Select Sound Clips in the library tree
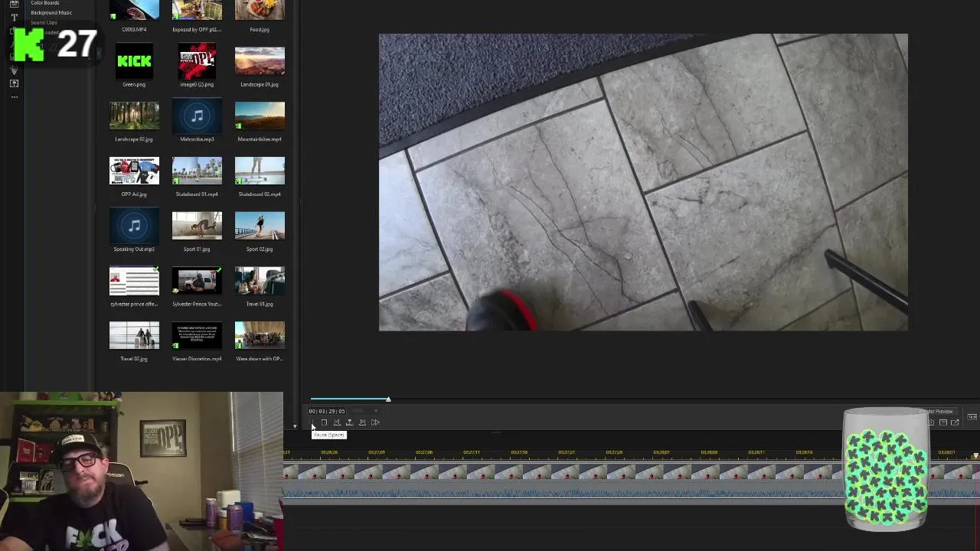The height and width of the screenshot is (551, 980). click(x=44, y=22)
